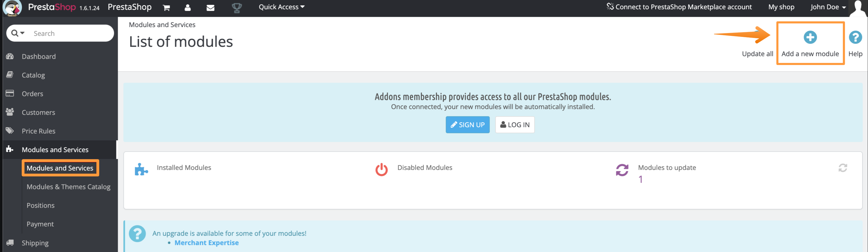This screenshot has width=868, height=252.
Task: Open Help using the question mark icon
Action: click(x=856, y=37)
